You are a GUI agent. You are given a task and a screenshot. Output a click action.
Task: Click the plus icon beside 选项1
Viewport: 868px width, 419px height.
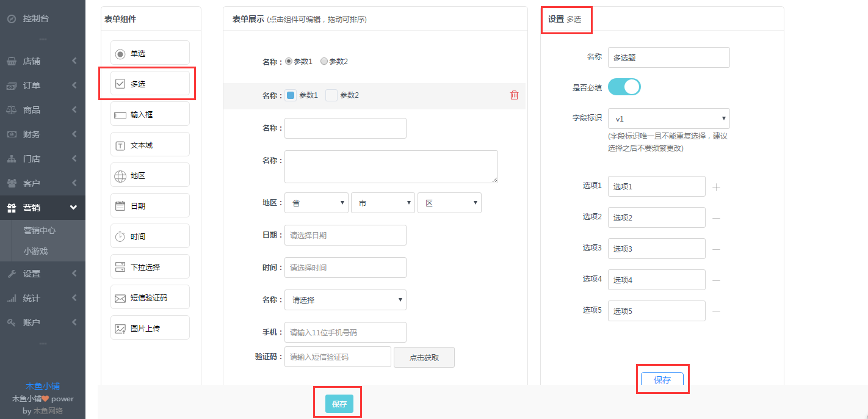click(716, 187)
